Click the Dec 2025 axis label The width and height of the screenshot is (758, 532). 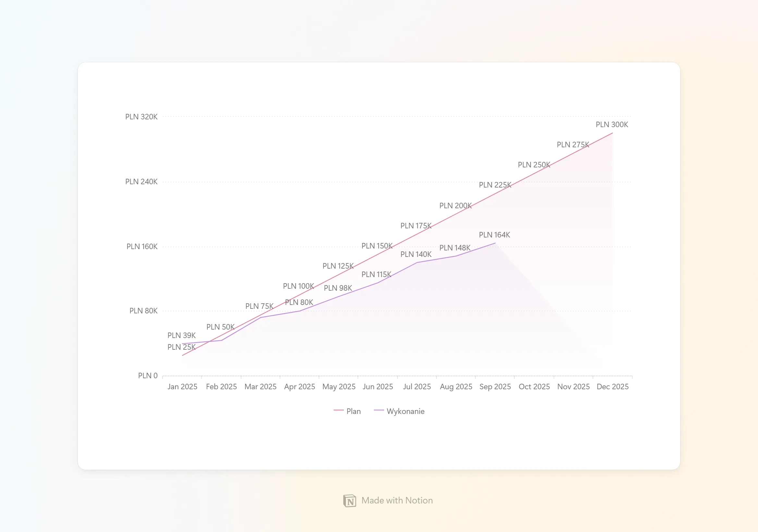click(612, 387)
